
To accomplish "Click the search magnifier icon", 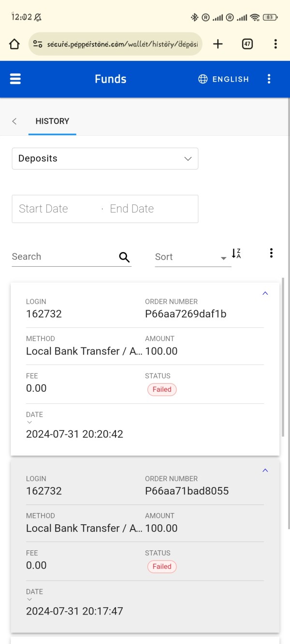I will 124,257.
